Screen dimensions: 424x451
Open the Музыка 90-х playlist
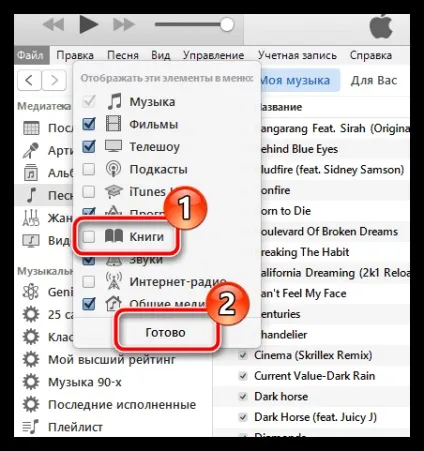85,382
